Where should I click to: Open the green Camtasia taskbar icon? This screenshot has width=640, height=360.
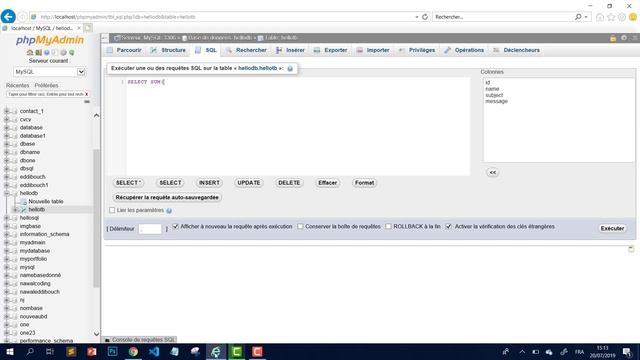tap(236, 351)
